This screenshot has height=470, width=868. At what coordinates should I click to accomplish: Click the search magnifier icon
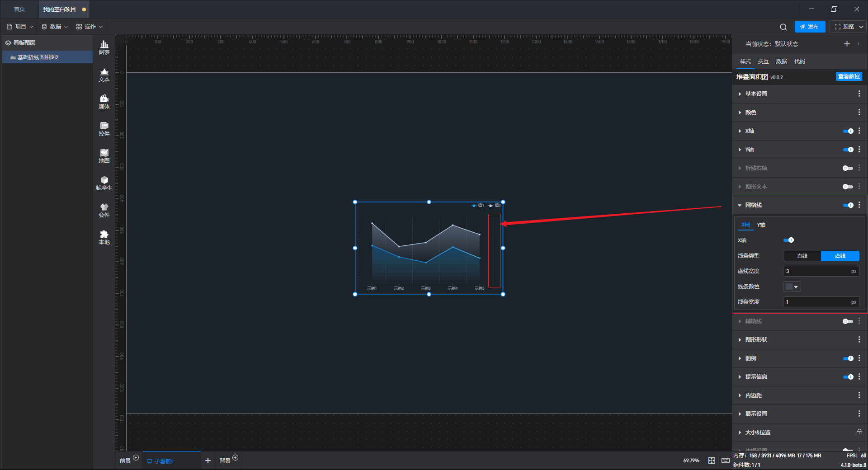click(x=783, y=27)
